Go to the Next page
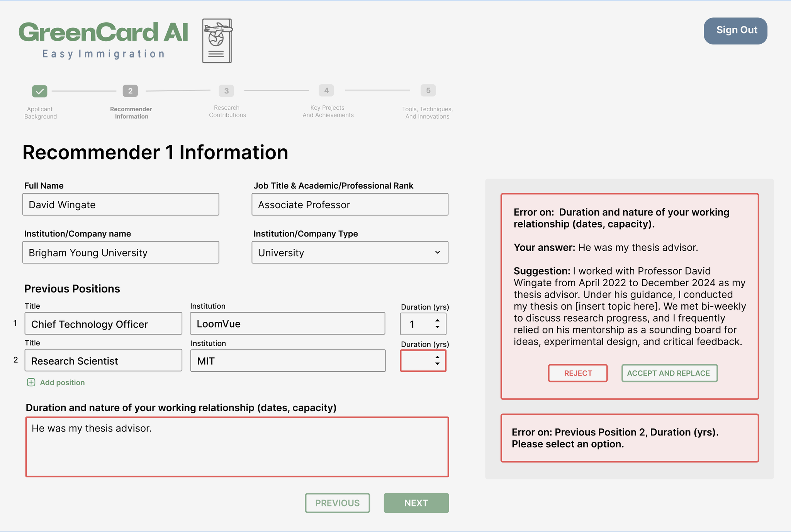The height and width of the screenshot is (532, 791). [416, 503]
